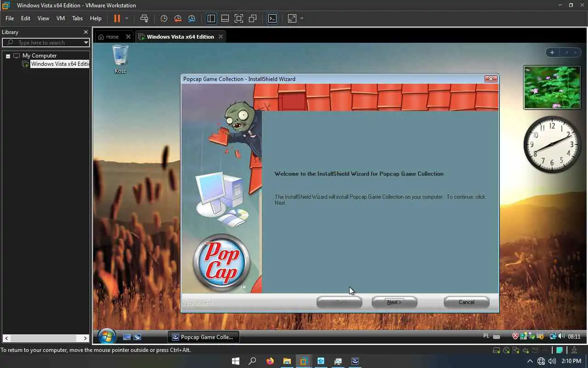Click the show desktop quick launch icon

pos(127,337)
